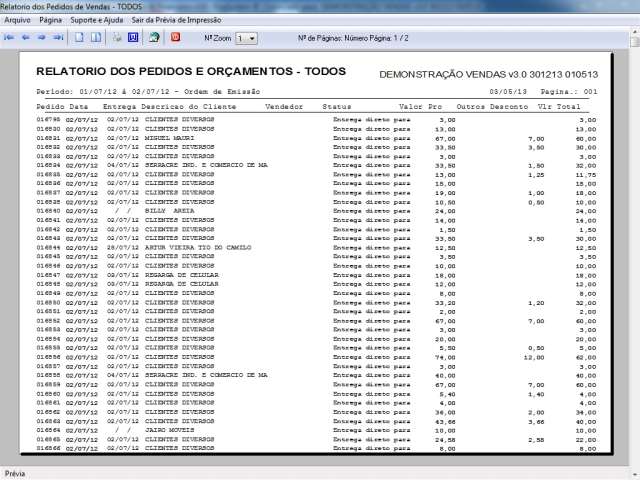640x480 pixels.
Task: Advance to the next report page
Action: pos(42,37)
